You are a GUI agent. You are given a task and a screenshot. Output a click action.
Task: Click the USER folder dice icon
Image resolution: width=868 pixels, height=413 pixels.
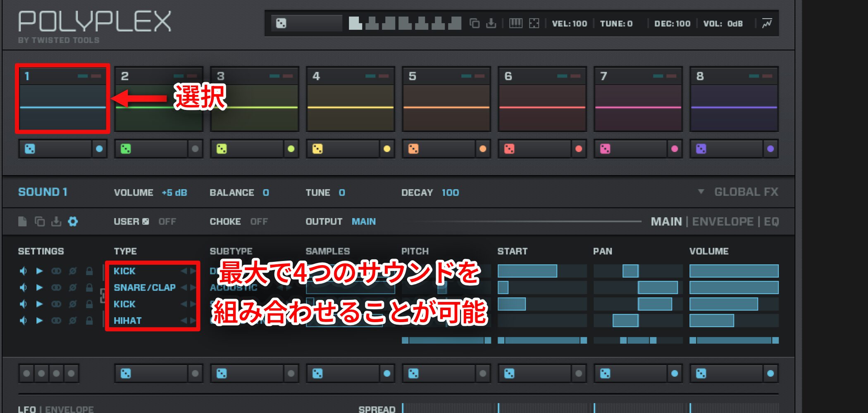click(x=145, y=222)
